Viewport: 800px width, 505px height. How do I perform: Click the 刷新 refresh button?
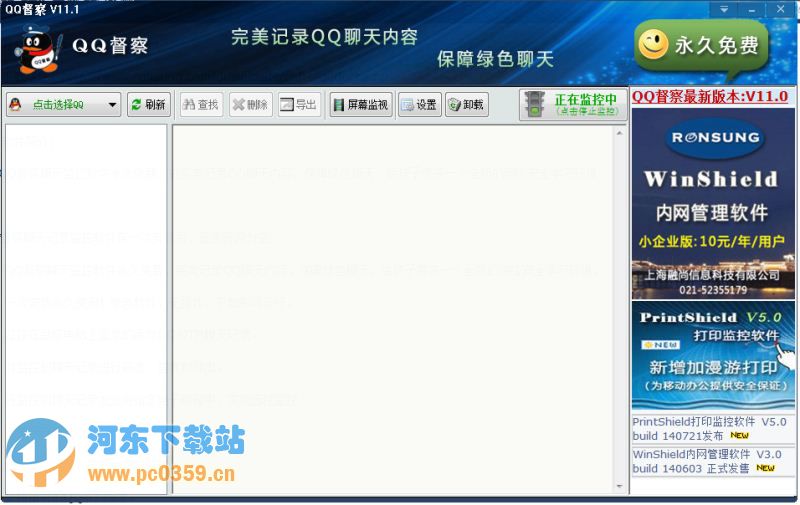(x=148, y=105)
